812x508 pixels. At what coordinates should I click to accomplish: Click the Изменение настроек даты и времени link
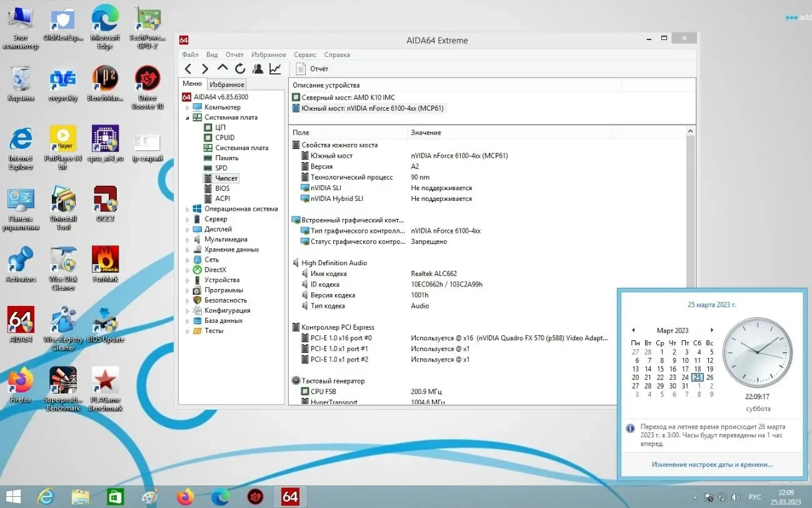711,464
